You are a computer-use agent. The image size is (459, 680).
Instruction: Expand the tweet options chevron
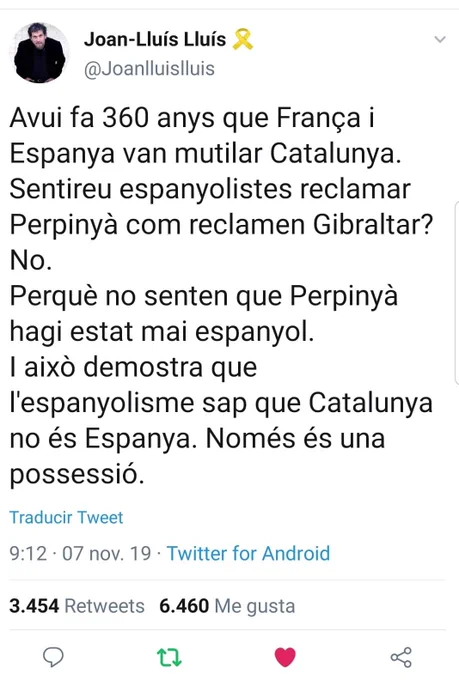tap(440, 39)
